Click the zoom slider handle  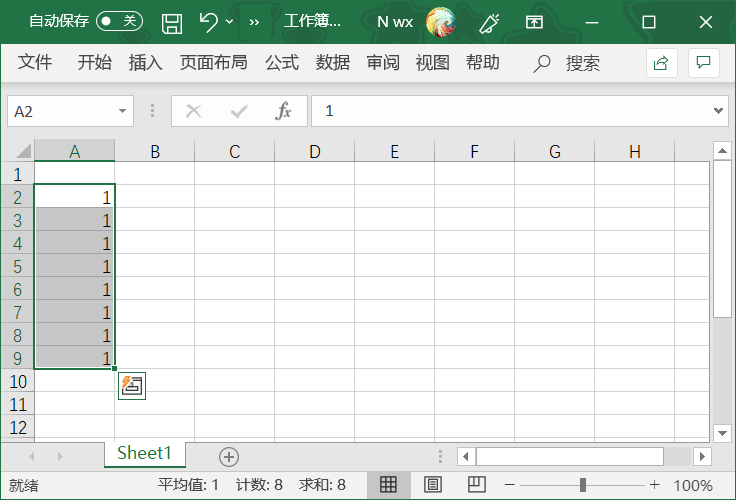coord(583,485)
